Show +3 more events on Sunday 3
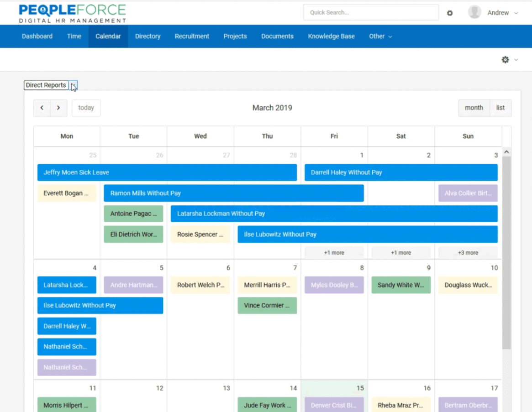 (x=468, y=253)
